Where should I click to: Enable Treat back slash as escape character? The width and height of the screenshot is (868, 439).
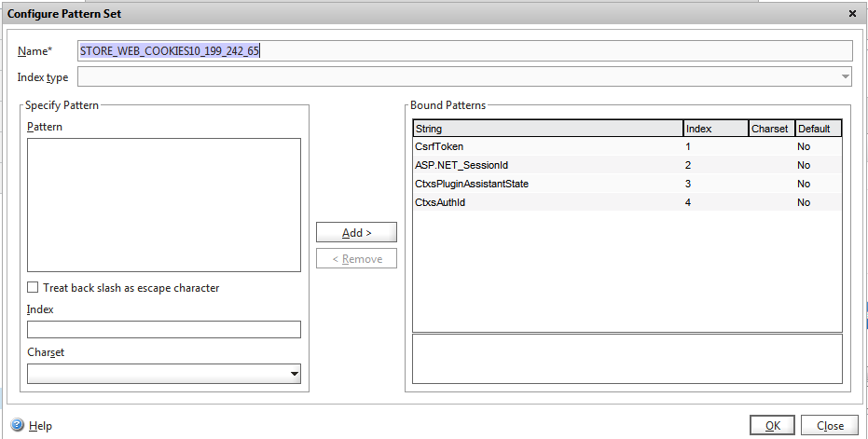coord(34,288)
